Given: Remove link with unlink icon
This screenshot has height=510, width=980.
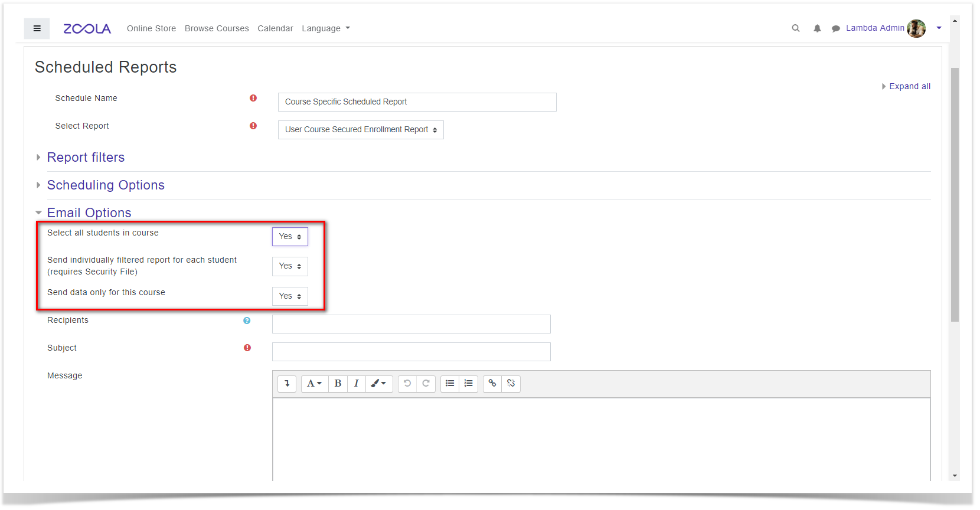Looking at the screenshot, I should [x=511, y=384].
